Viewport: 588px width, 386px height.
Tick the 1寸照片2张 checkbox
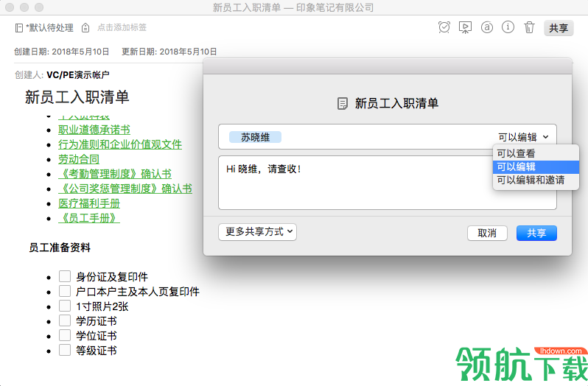(x=65, y=306)
